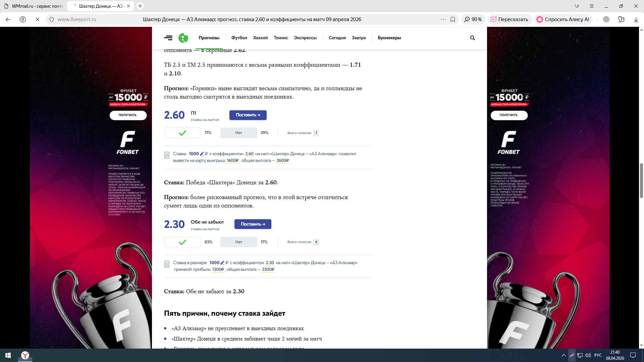Vote "Нет" for the 2.60 П1 bet
This screenshot has width=644, height=362.
[x=238, y=133]
